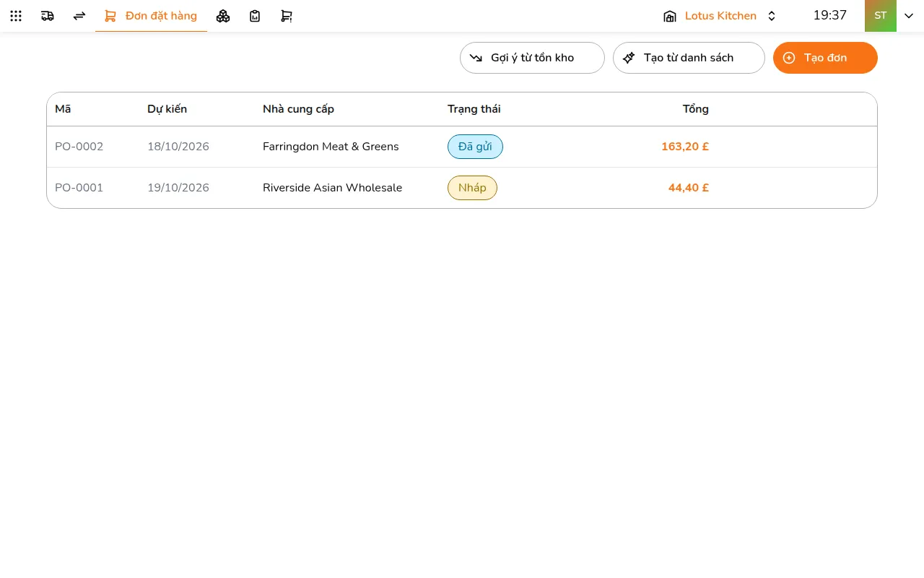Click the date 18/10/2026
The image size is (924, 578).
click(178, 147)
